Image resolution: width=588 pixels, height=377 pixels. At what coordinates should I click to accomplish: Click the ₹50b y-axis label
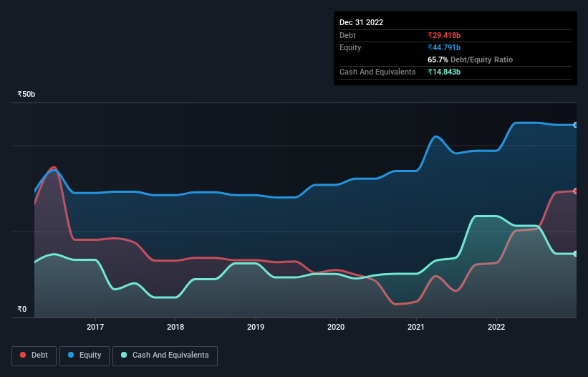tap(26, 94)
